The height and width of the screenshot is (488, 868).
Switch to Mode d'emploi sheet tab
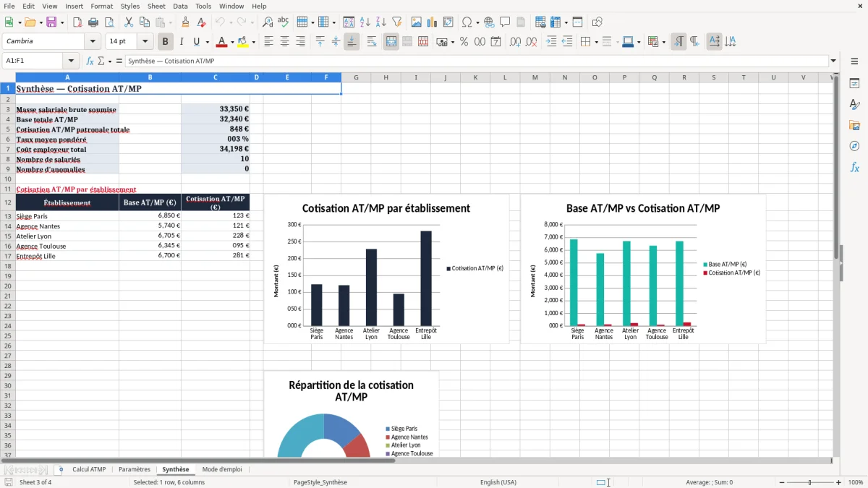[222, 469]
